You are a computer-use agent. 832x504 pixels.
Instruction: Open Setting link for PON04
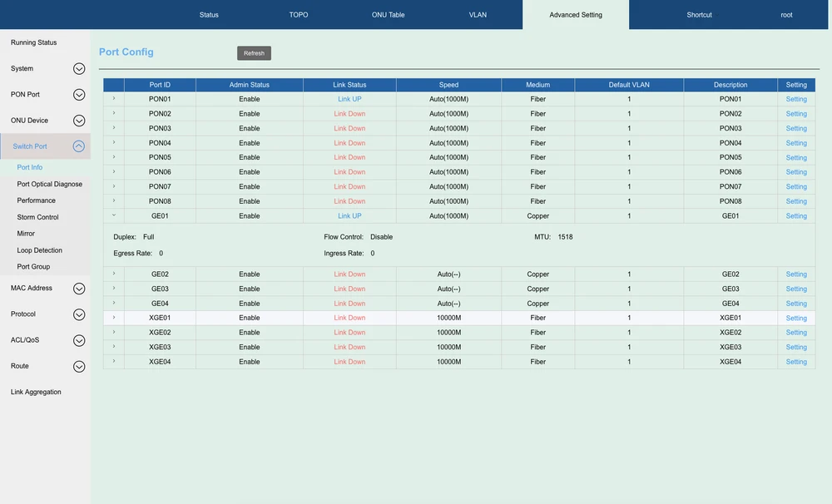[x=796, y=143]
